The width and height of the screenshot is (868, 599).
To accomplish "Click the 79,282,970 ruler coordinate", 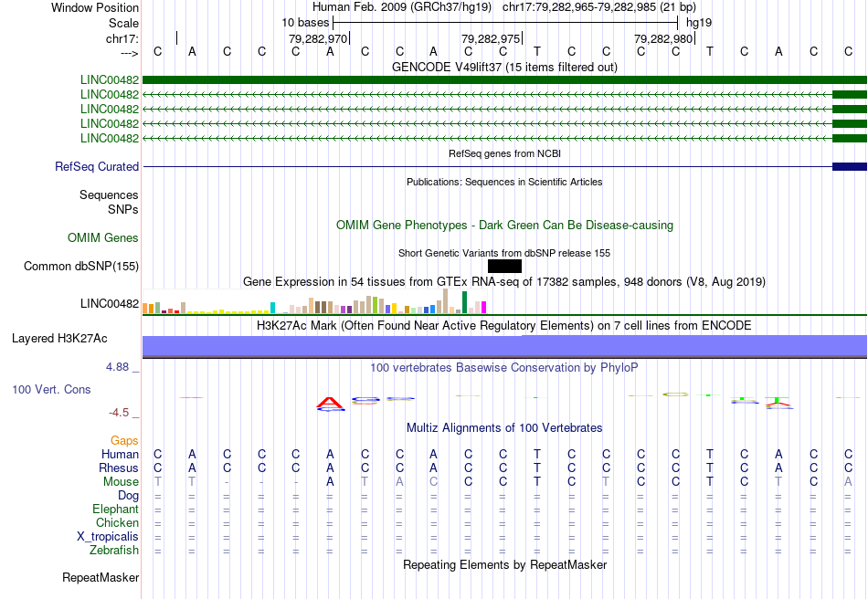I will [x=318, y=38].
